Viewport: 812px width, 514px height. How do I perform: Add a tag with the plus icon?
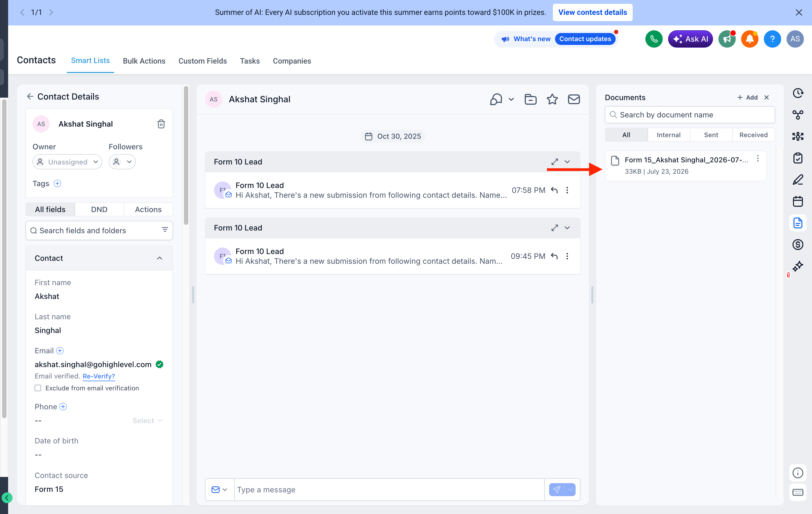(x=57, y=183)
